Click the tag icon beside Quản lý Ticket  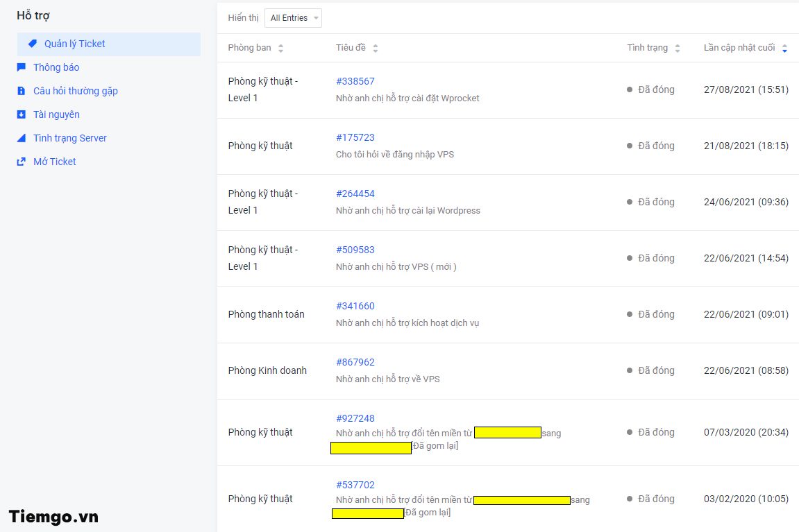33,44
